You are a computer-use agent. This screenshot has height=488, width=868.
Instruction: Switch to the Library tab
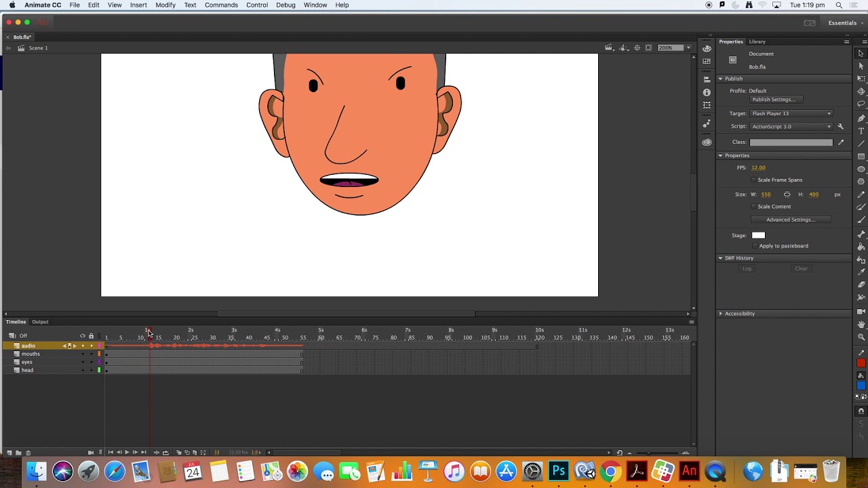757,42
